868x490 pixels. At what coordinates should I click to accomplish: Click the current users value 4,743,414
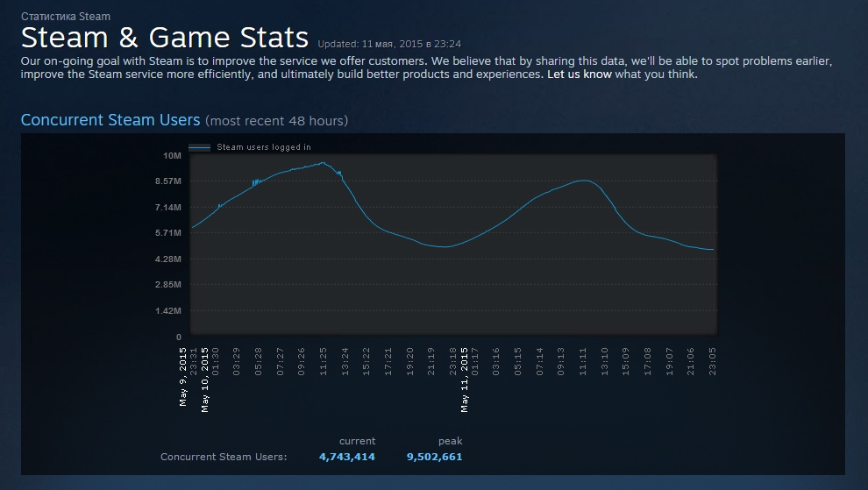(347, 457)
